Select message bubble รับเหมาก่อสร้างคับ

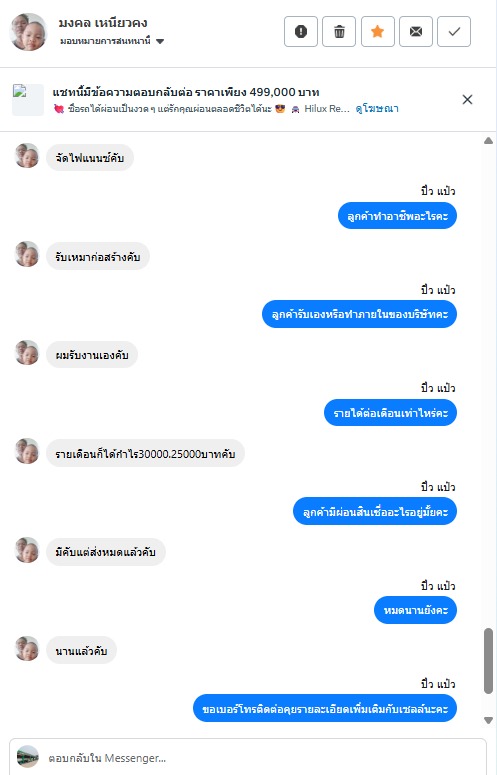(x=98, y=257)
